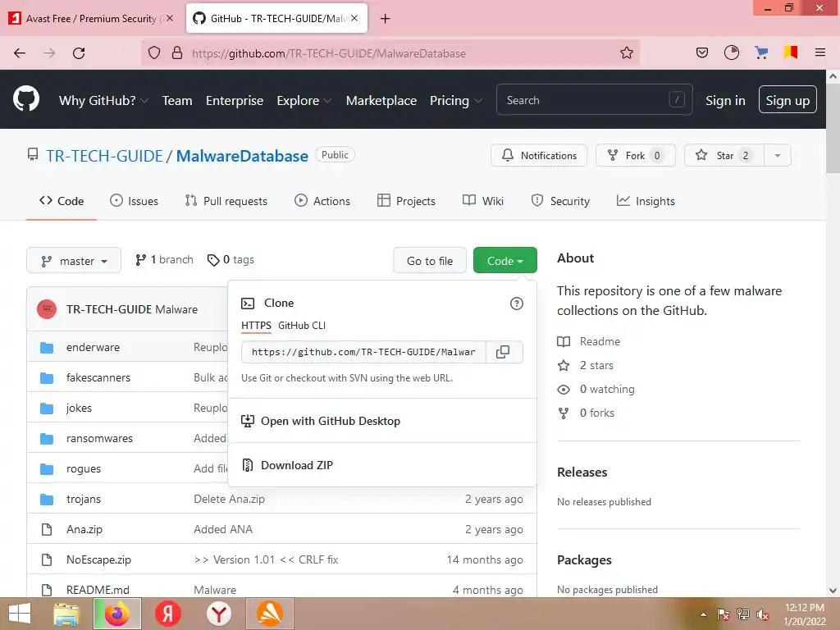Reload the page with the refresh icon
Screen dimensions: 840x630
pyautogui.click(x=79, y=53)
